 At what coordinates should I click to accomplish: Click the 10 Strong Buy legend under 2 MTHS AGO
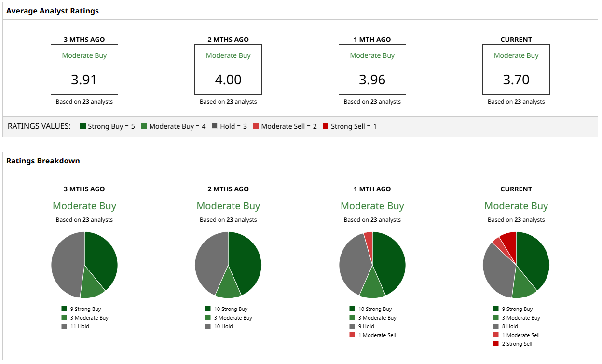point(226,309)
